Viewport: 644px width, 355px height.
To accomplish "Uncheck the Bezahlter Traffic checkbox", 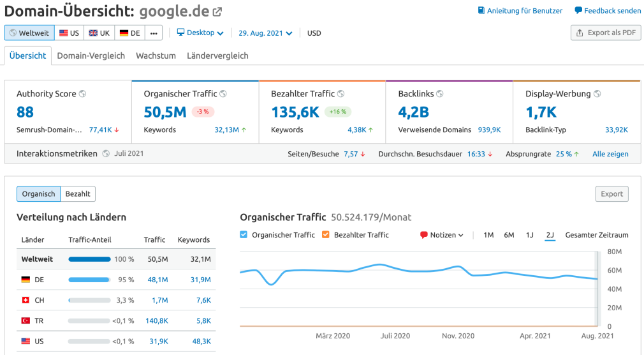I will (x=326, y=234).
